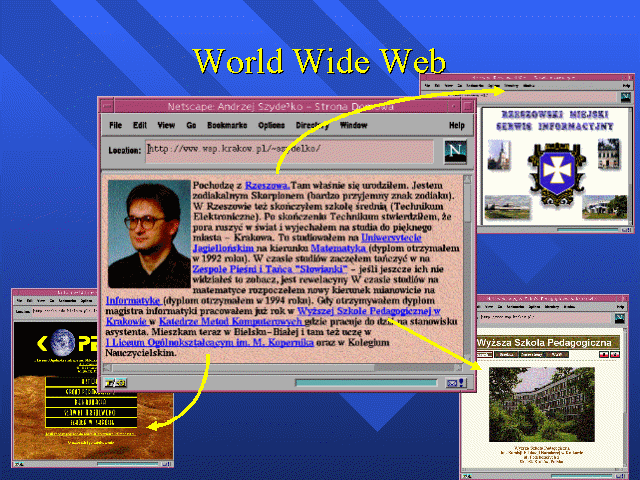
Task: Open the View menu in main Netscape window
Action: click(x=166, y=125)
